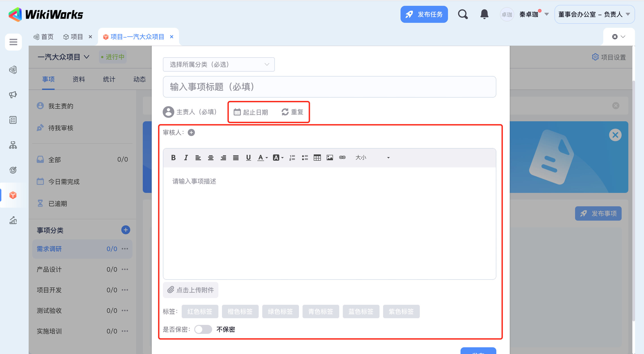Click the hamburger sidebar toggle
The image size is (644, 354).
(13, 42)
